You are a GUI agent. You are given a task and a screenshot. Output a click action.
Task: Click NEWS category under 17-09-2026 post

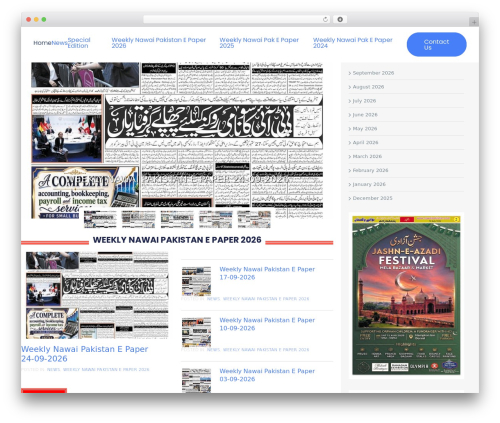[213, 299]
